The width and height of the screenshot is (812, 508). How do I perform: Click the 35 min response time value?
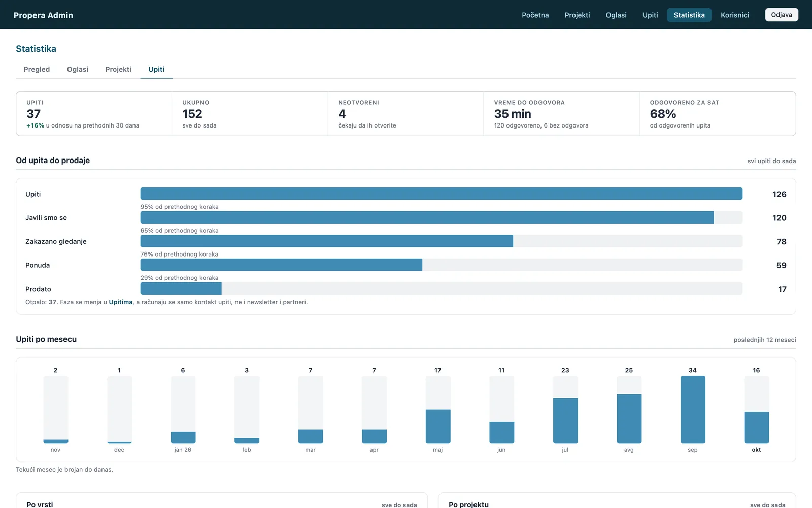pyautogui.click(x=513, y=114)
